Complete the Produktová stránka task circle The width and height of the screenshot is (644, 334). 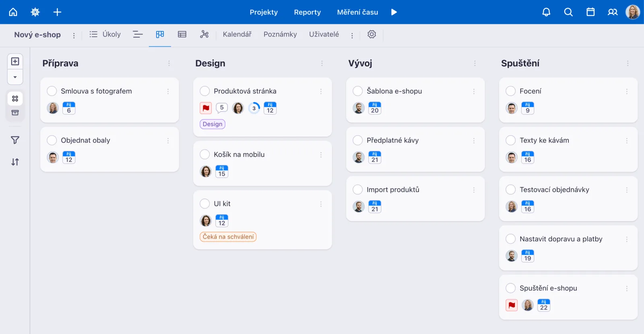click(205, 91)
